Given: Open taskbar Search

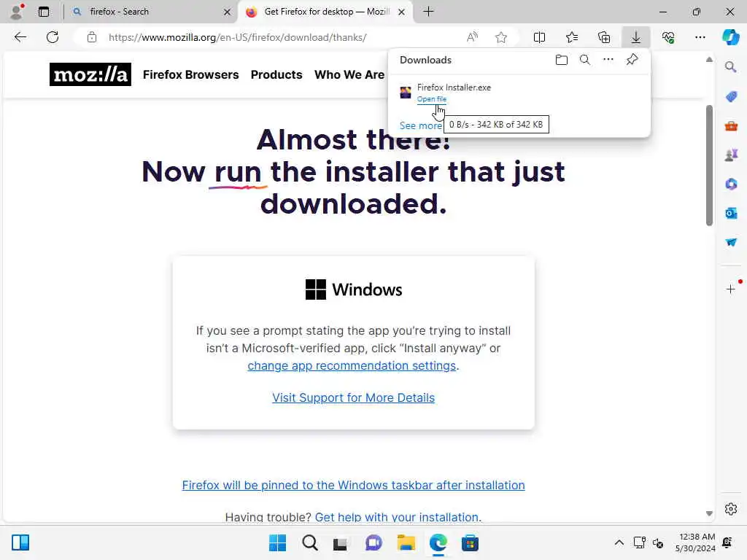Looking at the screenshot, I should 309,542.
